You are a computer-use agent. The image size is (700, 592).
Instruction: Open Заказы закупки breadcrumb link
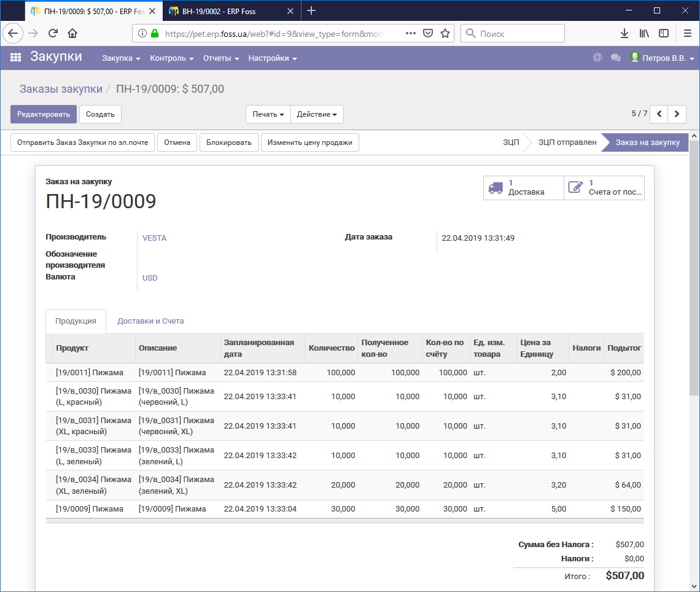(61, 89)
